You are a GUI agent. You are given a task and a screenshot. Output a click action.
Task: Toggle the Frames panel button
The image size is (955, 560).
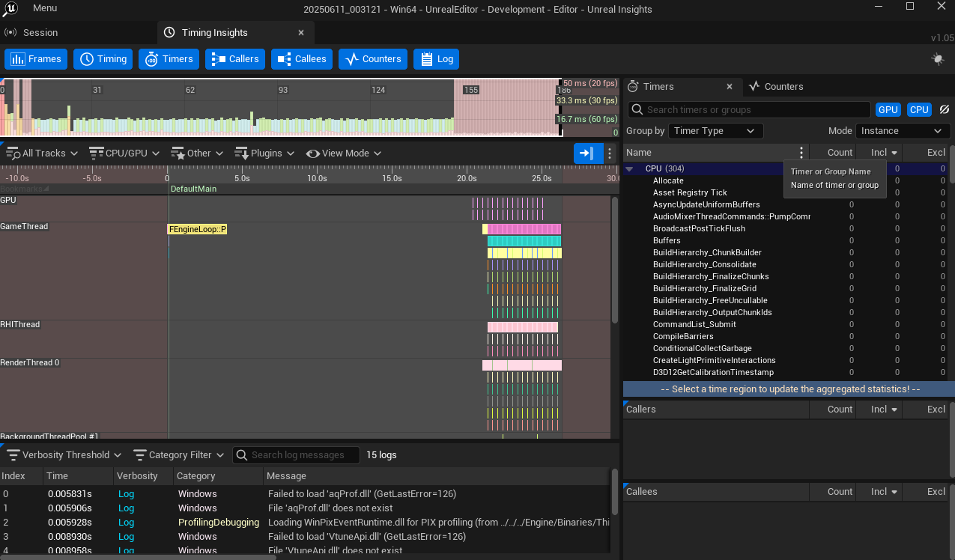(x=36, y=59)
